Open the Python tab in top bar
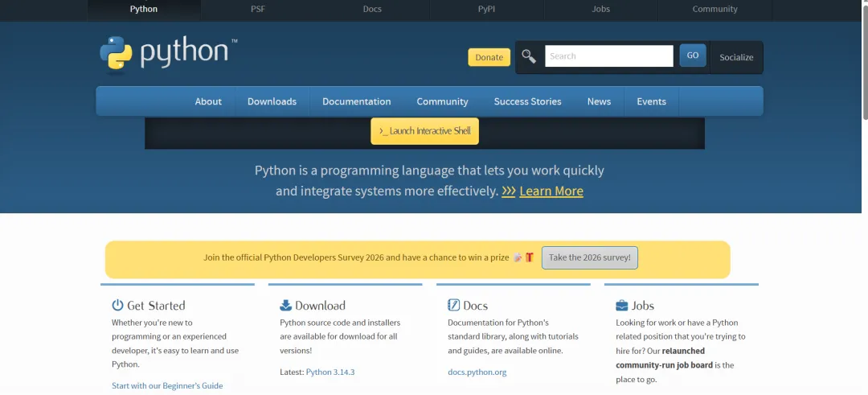 tap(144, 10)
